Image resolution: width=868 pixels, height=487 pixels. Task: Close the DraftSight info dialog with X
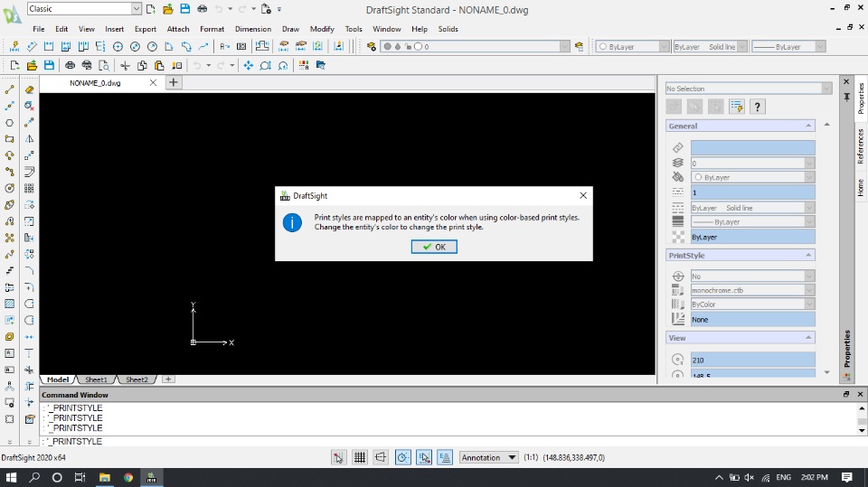point(583,195)
